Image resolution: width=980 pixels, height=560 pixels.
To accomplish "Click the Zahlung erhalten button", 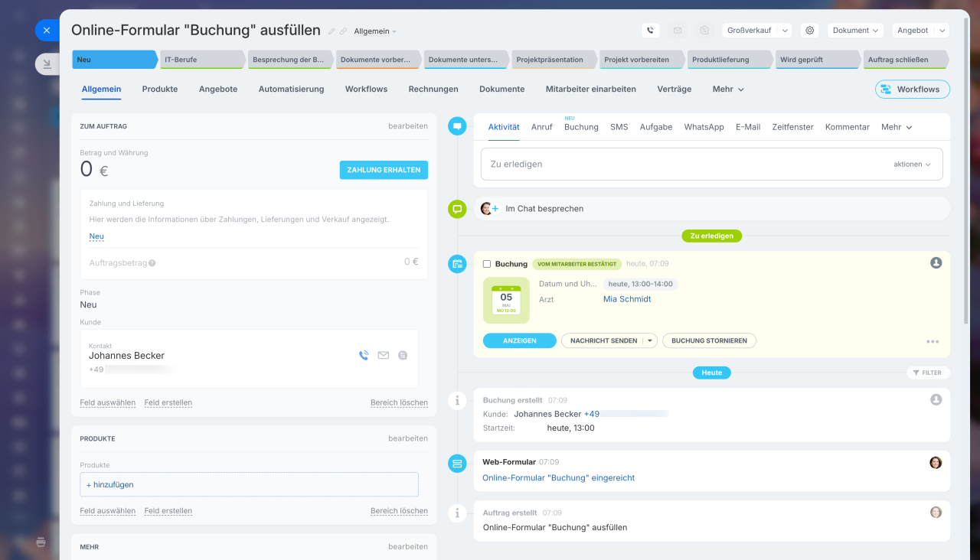I will (x=384, y=170).
